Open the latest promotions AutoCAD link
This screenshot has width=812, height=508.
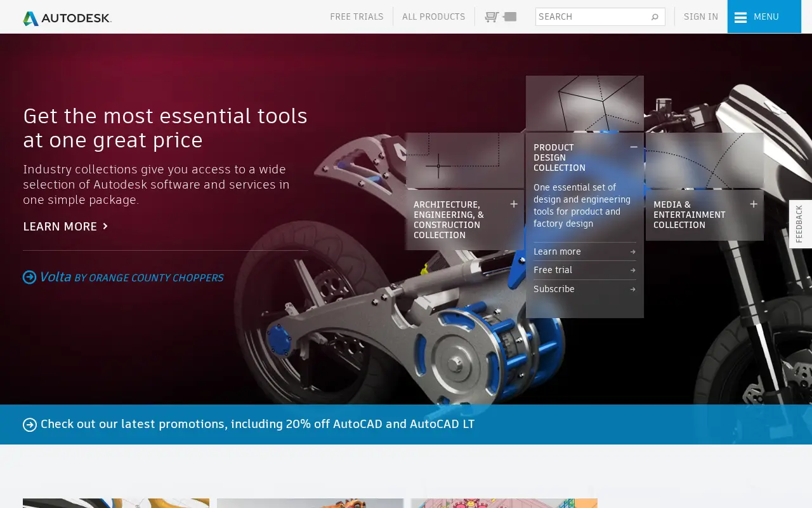point(249,424)
